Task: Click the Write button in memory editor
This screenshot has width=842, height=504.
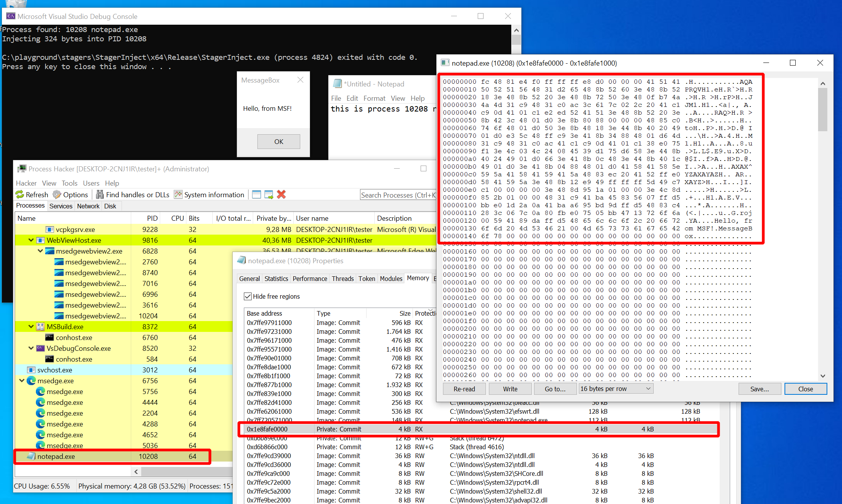Action: click(x=510, y=389)
